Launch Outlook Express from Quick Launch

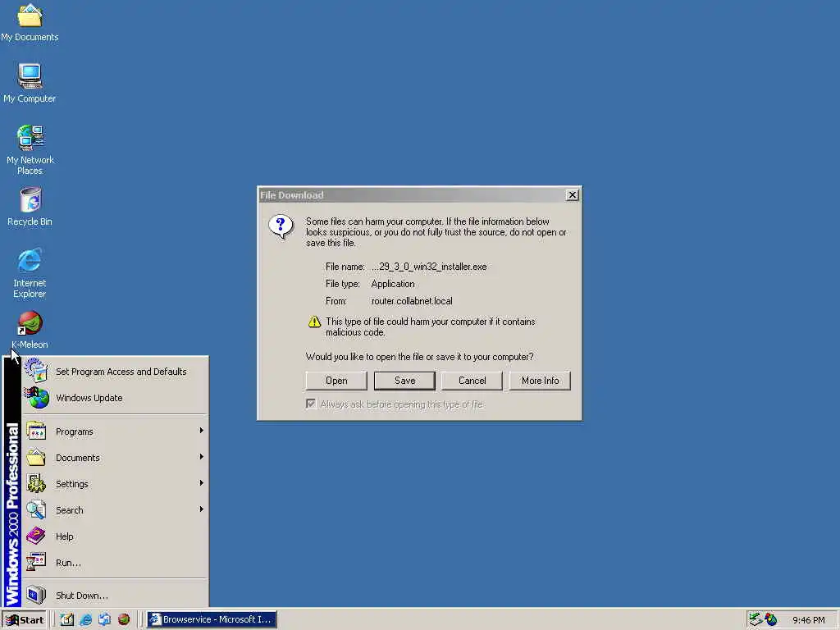[104, 619]
